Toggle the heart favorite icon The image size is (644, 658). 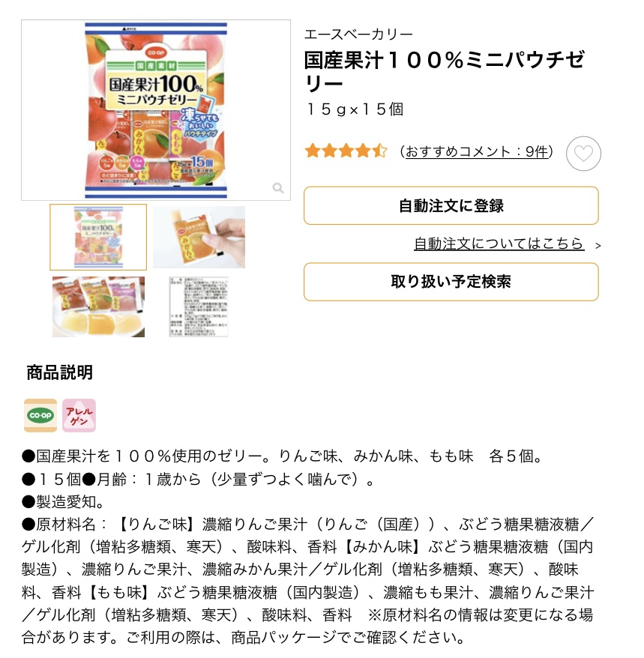[x=583, y=154]
